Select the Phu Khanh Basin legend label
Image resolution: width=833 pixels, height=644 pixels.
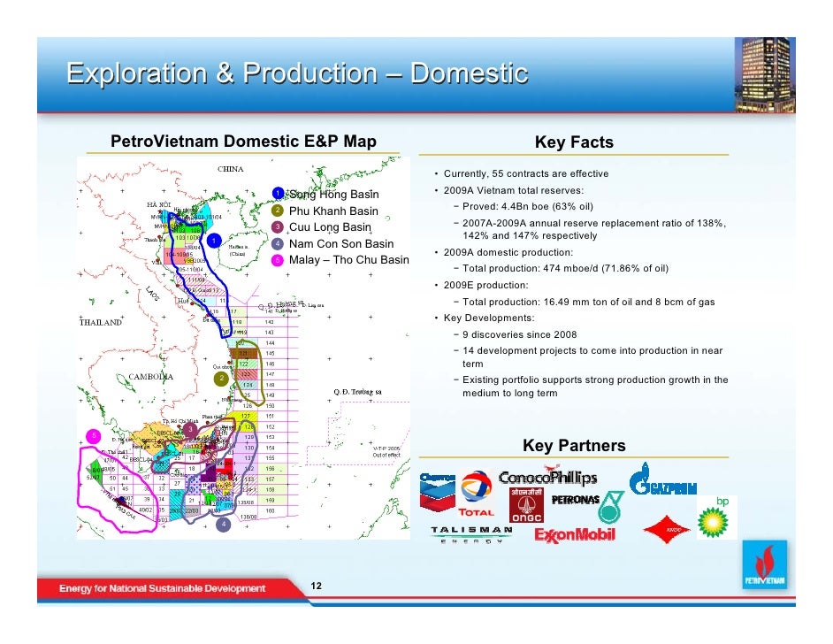[x=333, y=211]
